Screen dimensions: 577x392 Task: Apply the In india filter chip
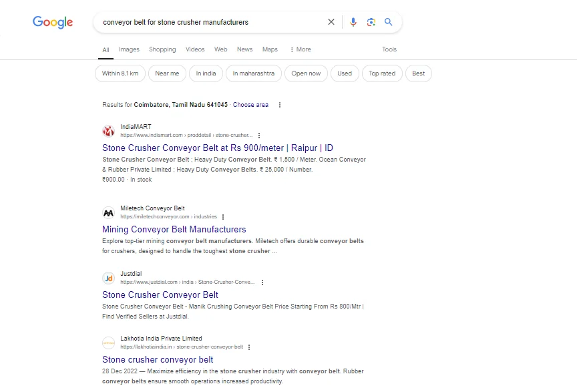(206, 73)
